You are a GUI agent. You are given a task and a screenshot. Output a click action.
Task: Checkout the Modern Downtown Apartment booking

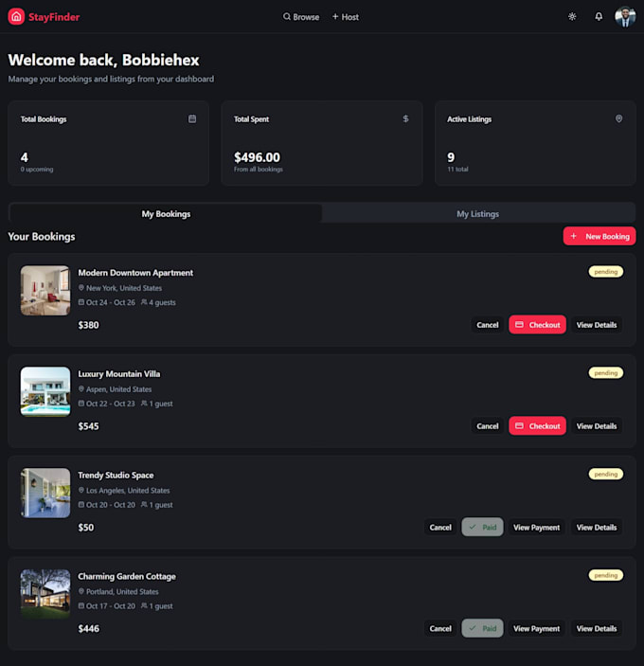point(537,325)
